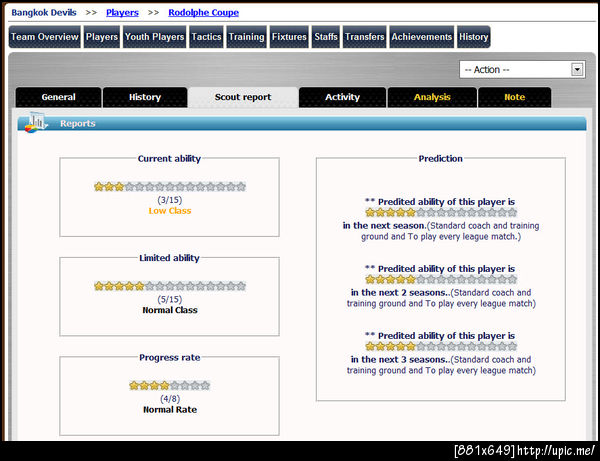Click next 2 seasons prediction star bar
The image size is (600, 461).
tap(441, 280)
